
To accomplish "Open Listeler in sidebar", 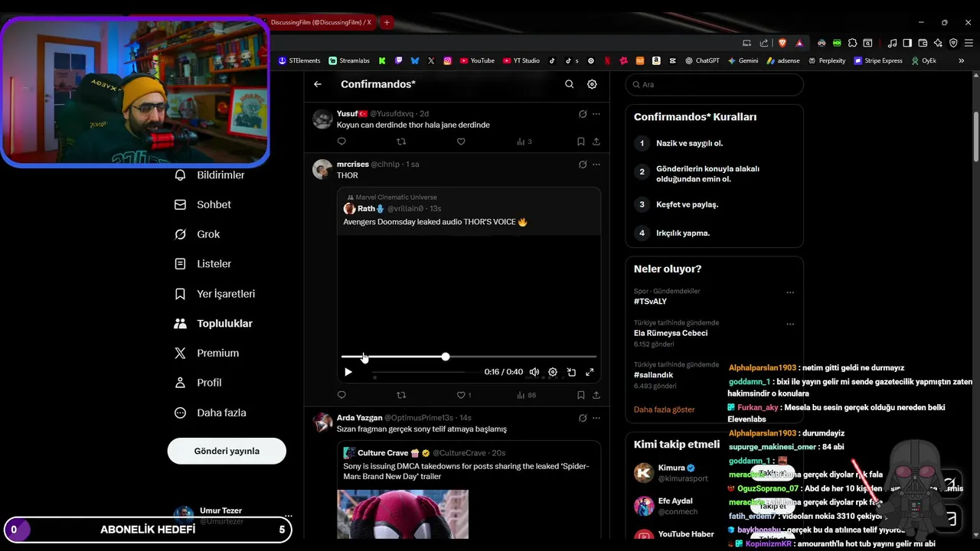I will pos(214,264).
